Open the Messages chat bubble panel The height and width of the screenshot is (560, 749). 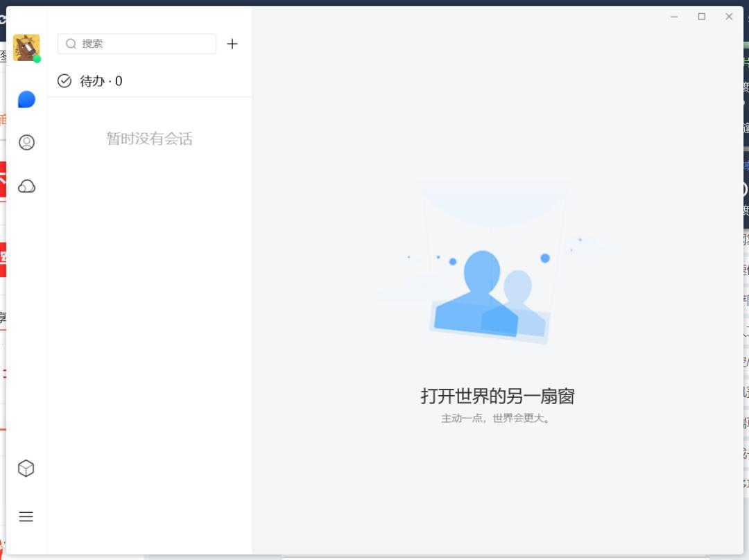[26, 99]
